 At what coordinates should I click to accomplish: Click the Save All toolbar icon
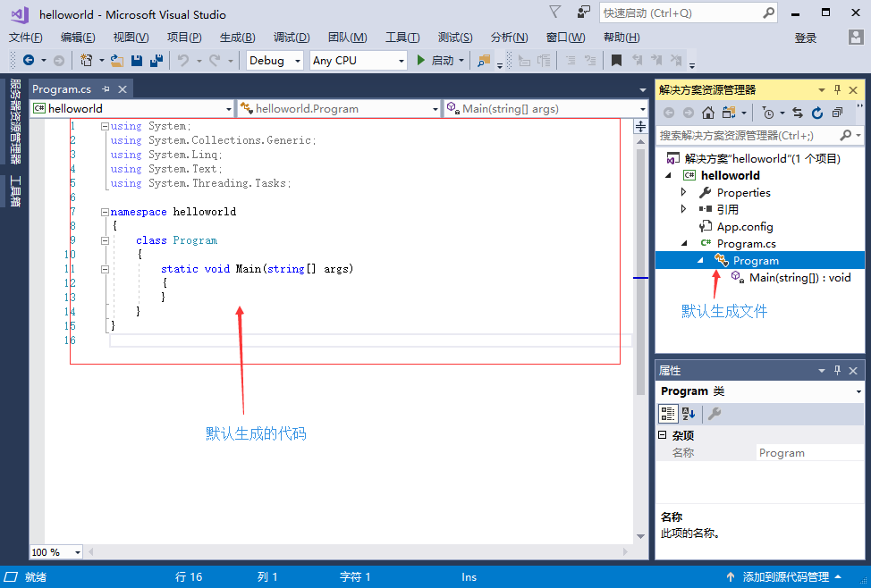[x=156, y=61]
